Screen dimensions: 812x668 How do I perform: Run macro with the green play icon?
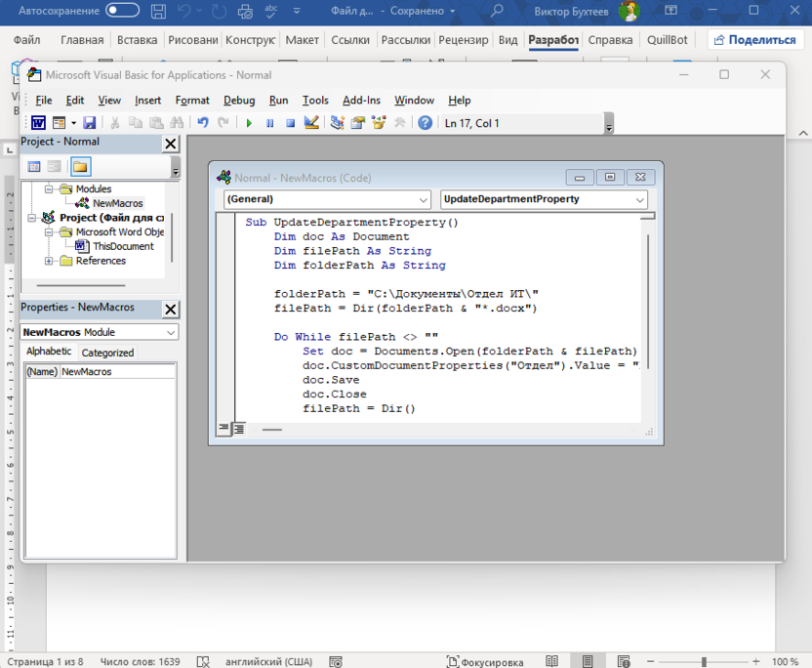pos(249,123)
